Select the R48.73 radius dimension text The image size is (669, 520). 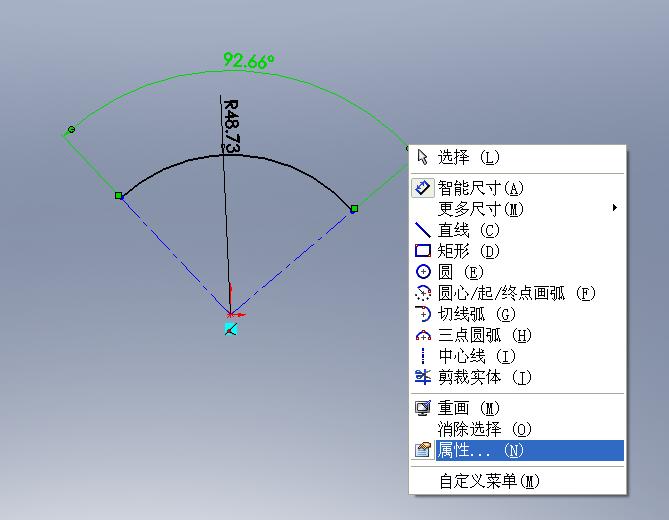point(232,126)
